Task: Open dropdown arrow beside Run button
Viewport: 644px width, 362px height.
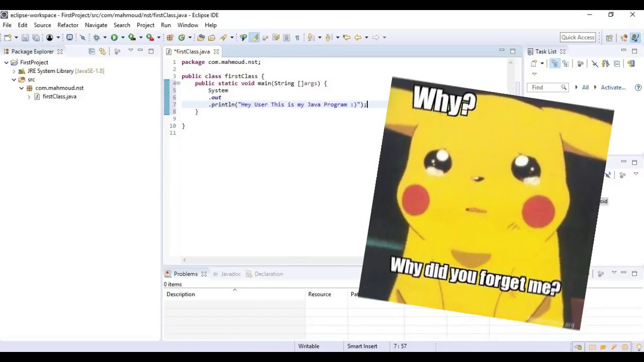Action: pyautogui.click(x=123, y=37)
